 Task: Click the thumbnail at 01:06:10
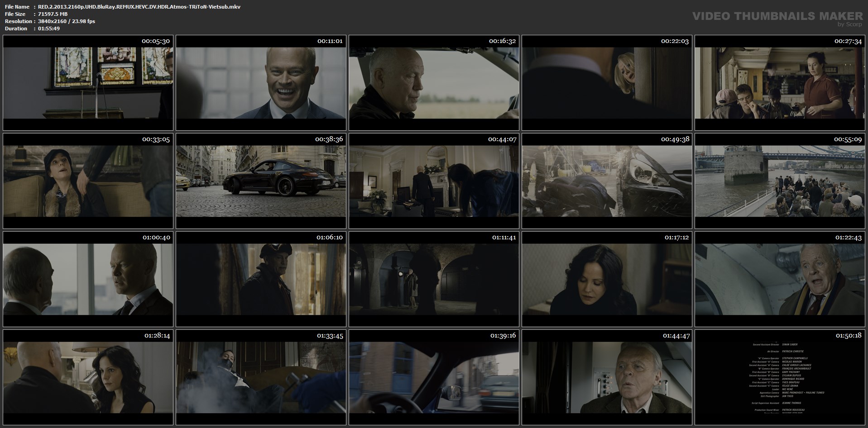point(261,279)
